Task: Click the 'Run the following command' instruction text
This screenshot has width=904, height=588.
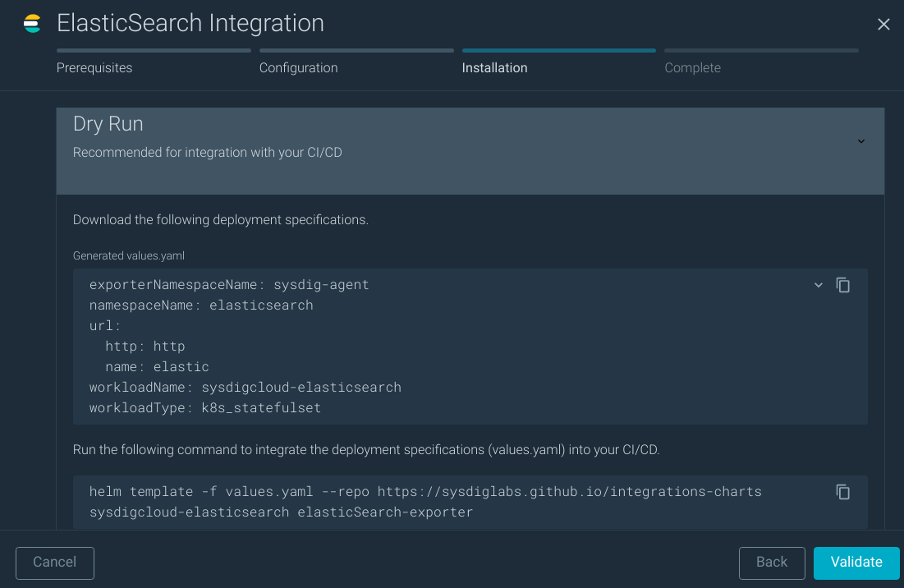Action: [366, 450]
